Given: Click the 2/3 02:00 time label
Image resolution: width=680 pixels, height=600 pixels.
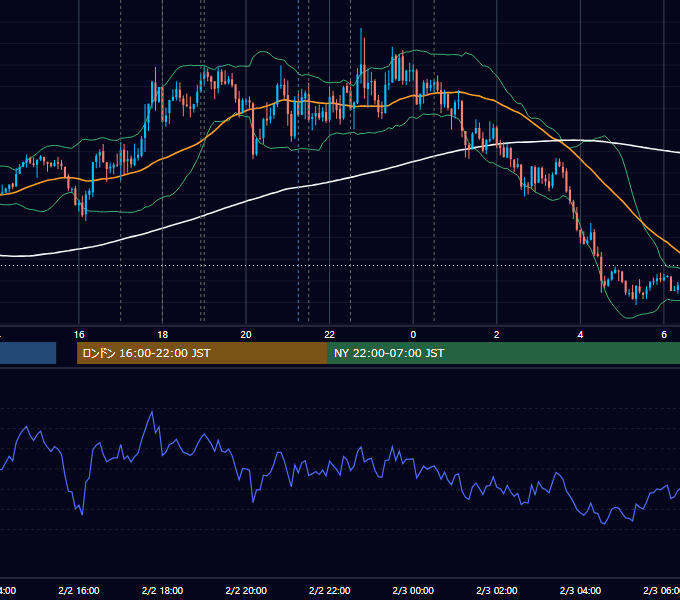Looking at the screenshot, I should pyautogui.click(x=497, y=590).
